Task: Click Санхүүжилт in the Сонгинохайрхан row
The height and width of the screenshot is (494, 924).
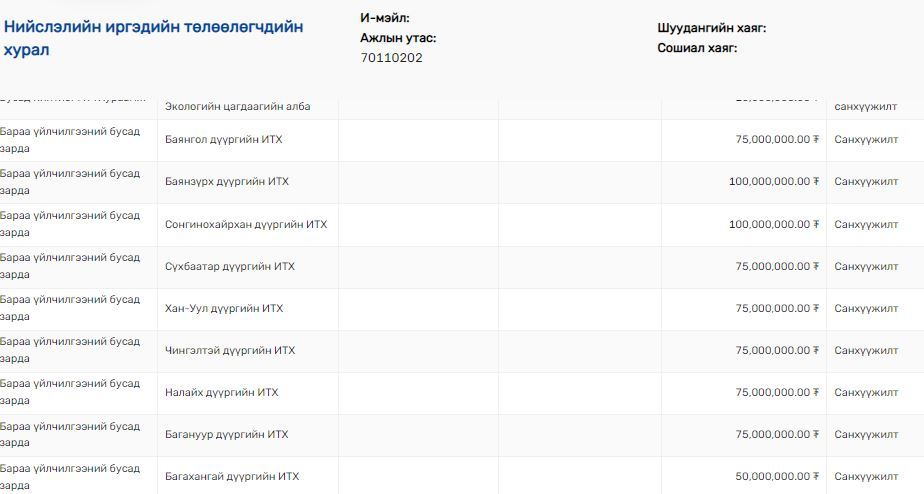Action: point(866,224)
